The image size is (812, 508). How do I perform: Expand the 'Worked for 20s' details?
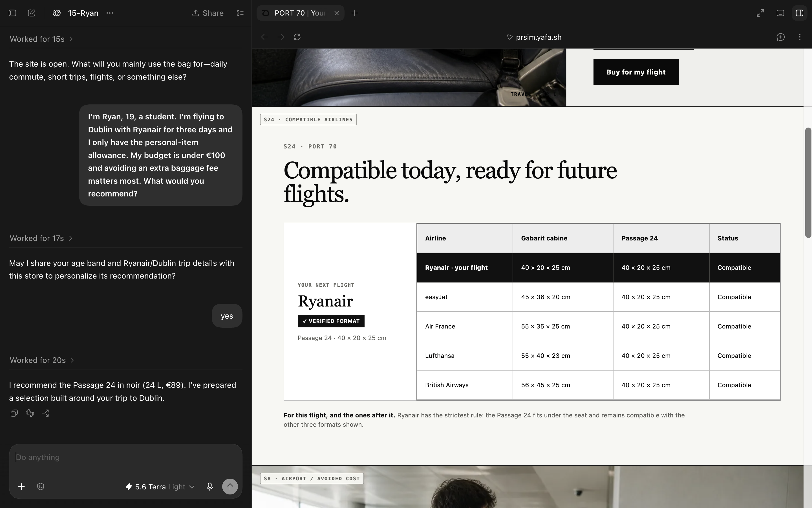click(x=42, y=360)
